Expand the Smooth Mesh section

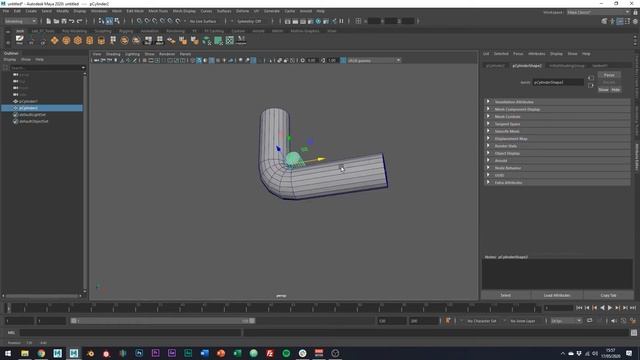click(x=556, y=131)
